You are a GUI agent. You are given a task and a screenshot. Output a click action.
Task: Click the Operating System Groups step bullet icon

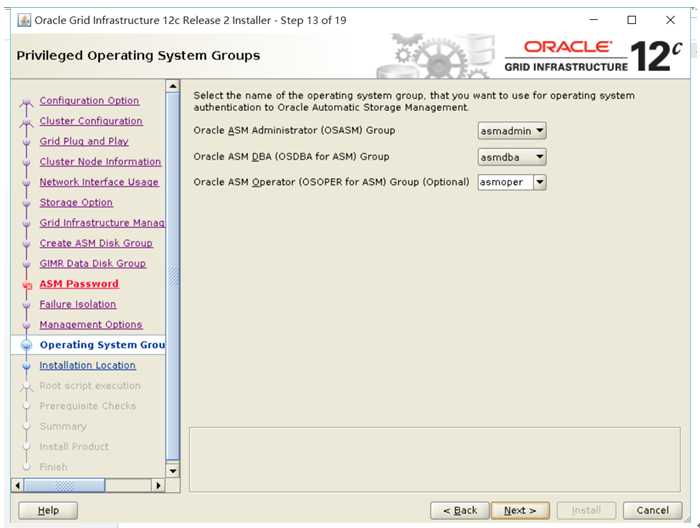click(27, 345)
